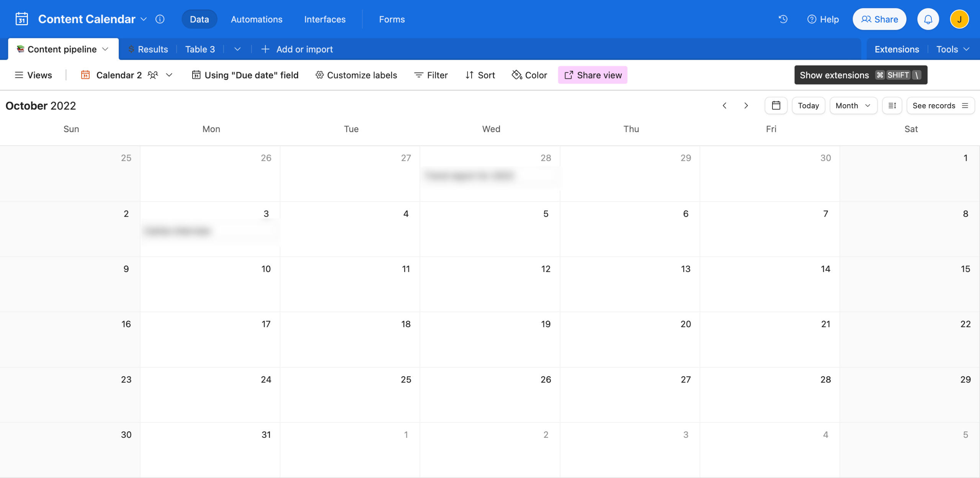The width and height of the screenshot is (980, 478).
Task: Open the Table 3 tab
Action: 200,49
